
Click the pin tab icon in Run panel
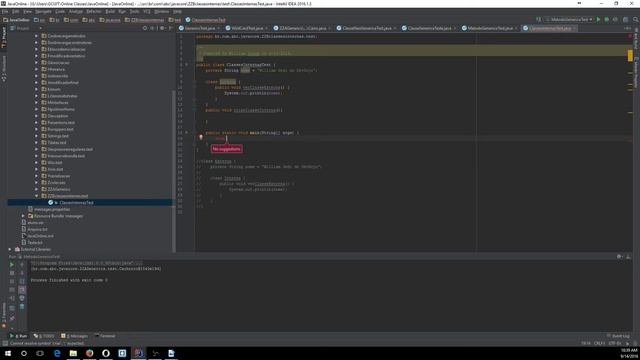coord(12,318)
